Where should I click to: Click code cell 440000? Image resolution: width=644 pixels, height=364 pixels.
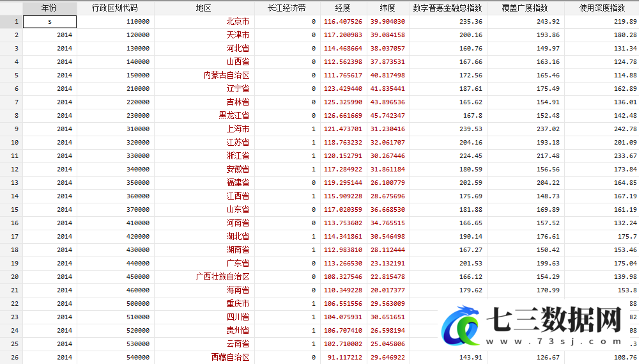pyautogui.click(x=116, y=263)
